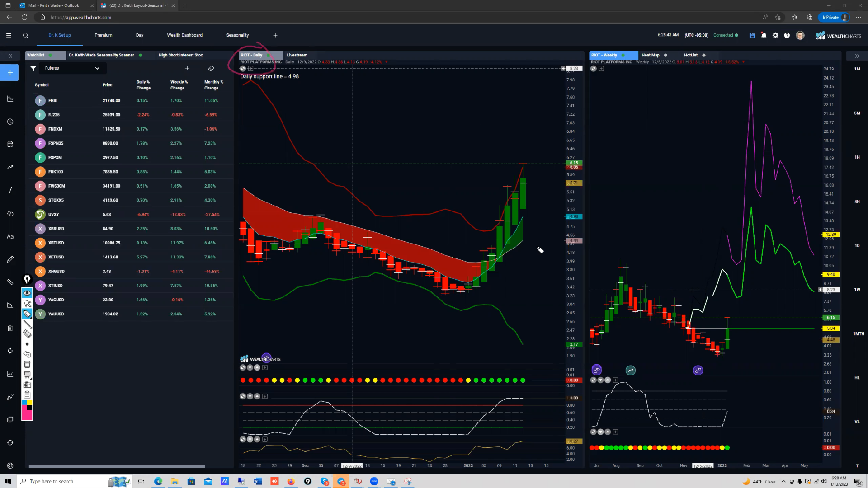Viewport: 868px width, 488px height.
Task: Click the clipboard icon in annotation palette
Action: coord(27,394)
